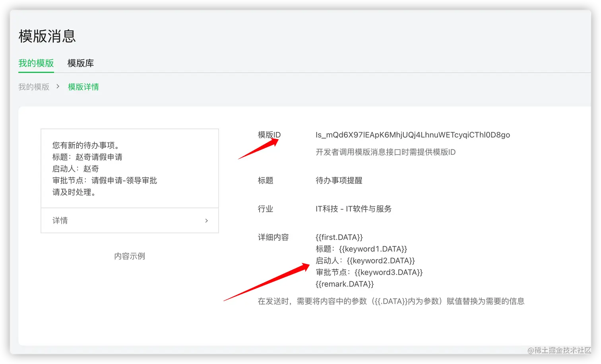The height and width of the screenshot is (364, 601).
Task: Click preview line 标题：赵奇请假申请
Action: (87, 157)
